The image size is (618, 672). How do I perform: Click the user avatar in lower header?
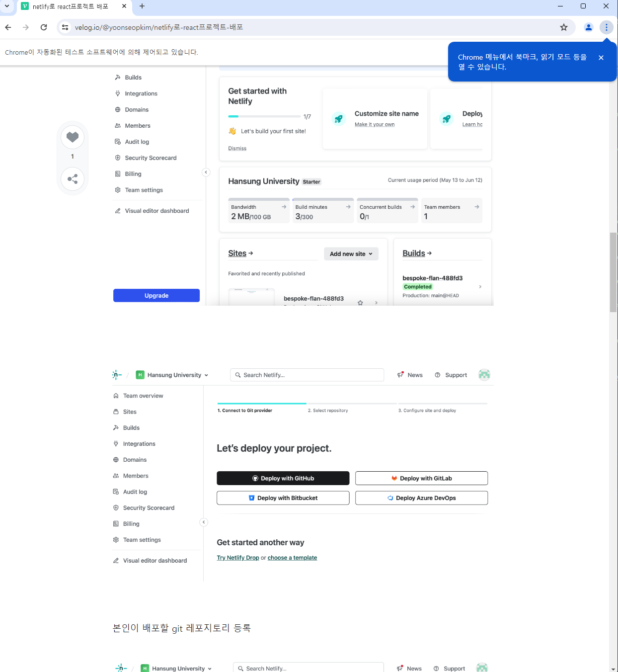(484, 375)
